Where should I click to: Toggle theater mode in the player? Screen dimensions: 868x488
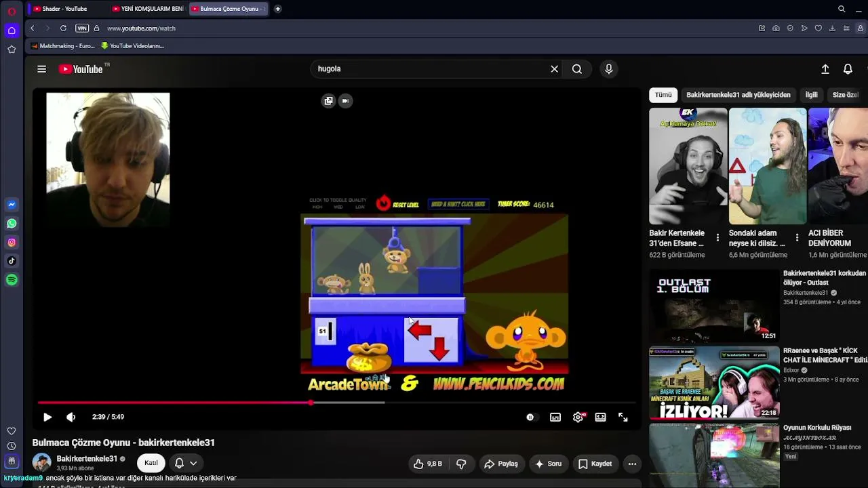[x=600, y=418]
